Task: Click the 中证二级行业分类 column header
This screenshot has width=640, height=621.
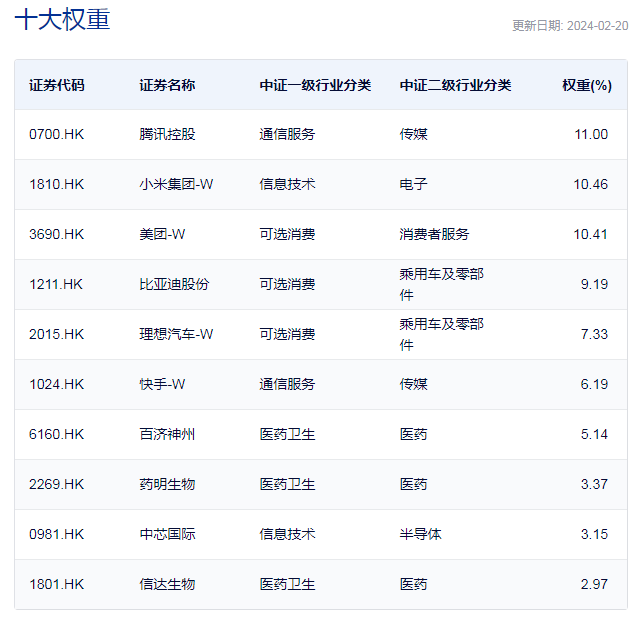Action: [455, 85]
